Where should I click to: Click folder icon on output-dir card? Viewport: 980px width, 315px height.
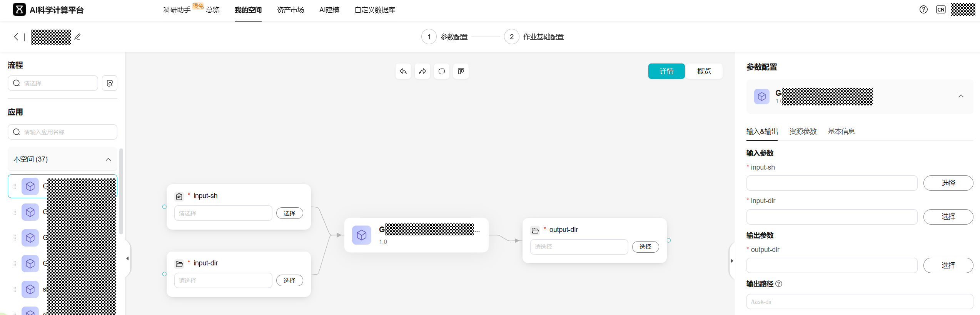(x=535, y=230)
